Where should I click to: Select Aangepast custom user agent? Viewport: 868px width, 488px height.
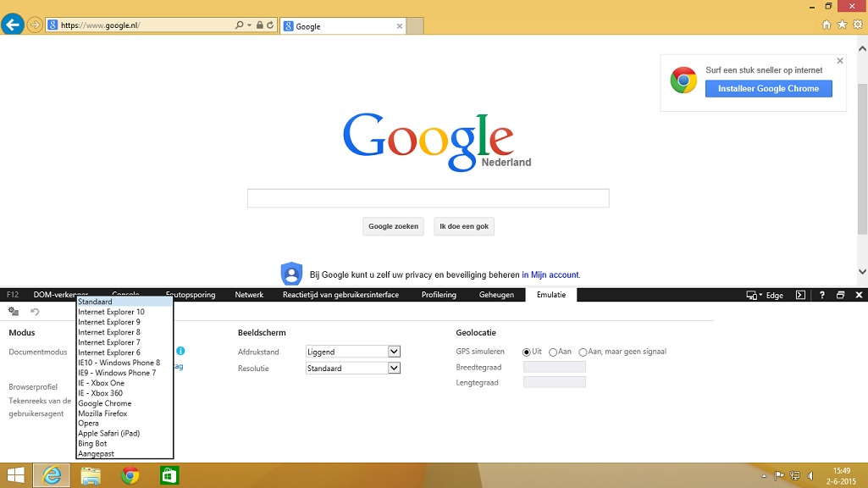124,453
